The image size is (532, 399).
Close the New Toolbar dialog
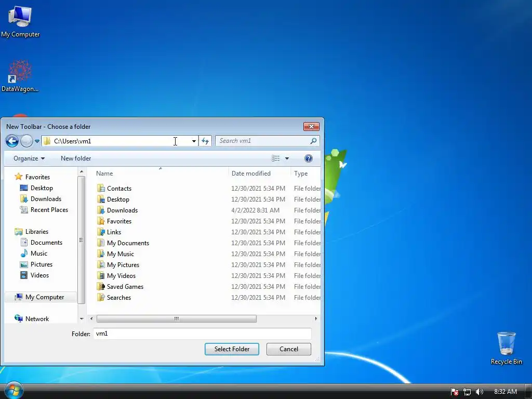311,127
